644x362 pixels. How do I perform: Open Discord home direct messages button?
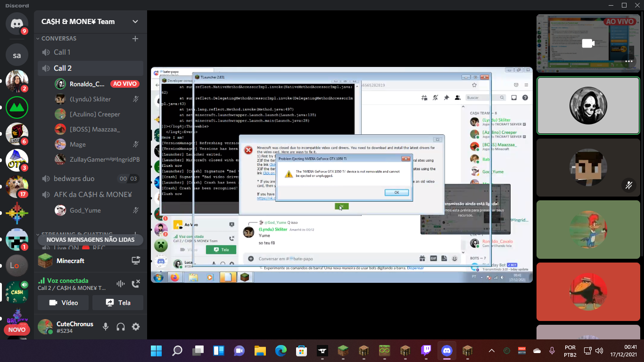17,23
